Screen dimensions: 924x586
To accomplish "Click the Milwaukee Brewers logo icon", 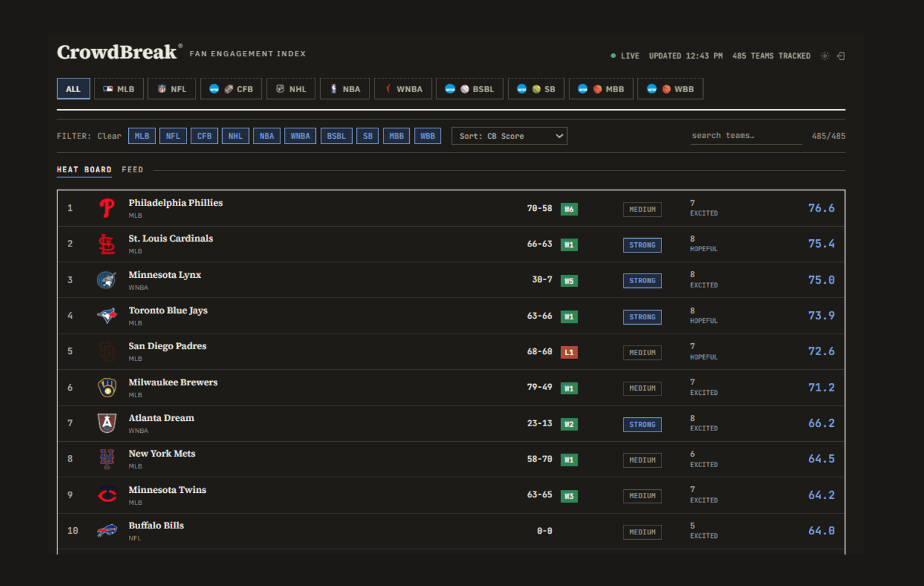I will point(107,387).
